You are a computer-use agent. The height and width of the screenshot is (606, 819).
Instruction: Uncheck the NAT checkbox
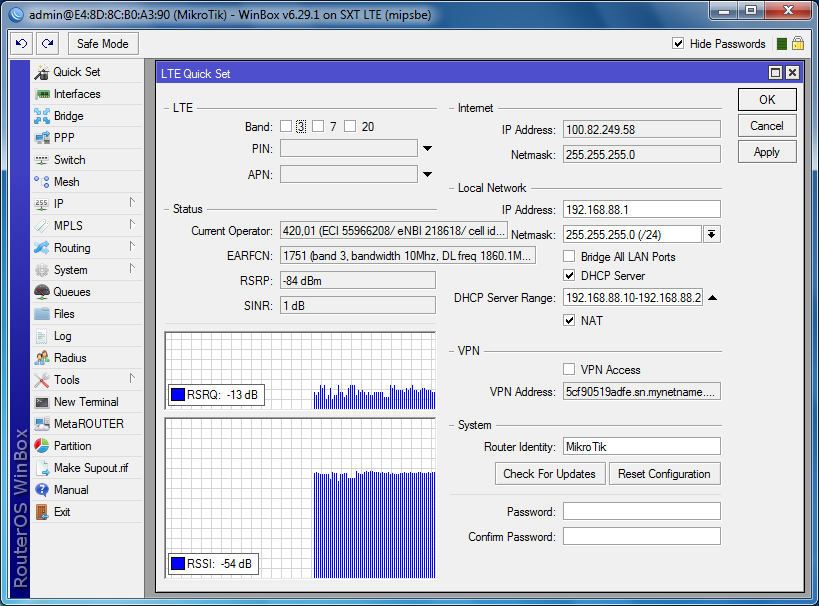[570, 321]
